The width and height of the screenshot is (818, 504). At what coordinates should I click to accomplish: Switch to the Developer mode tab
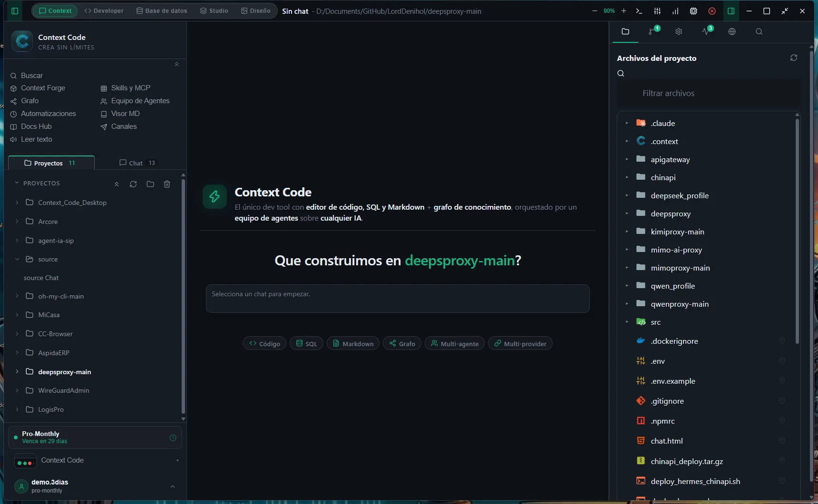(x=104, y=11)
